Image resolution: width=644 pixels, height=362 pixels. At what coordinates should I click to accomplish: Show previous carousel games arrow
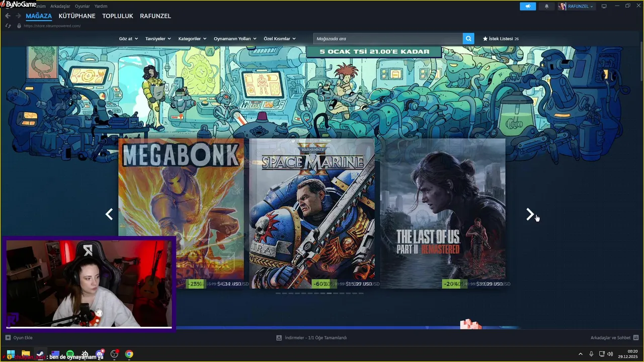(109, 215)
